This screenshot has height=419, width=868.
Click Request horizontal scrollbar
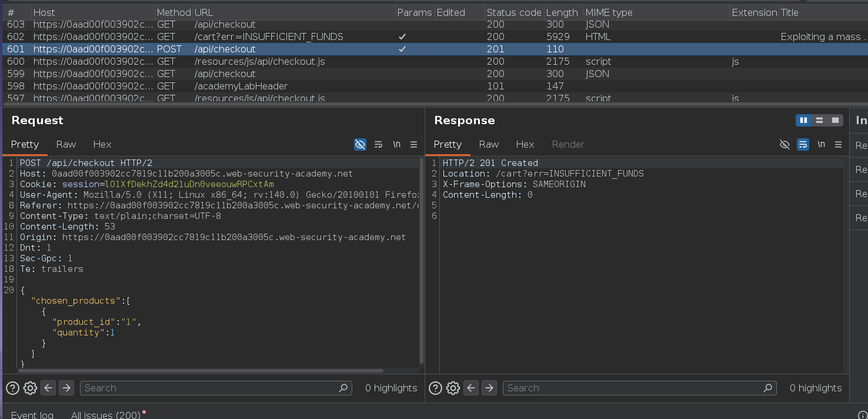pyautogui.click(x=200, y=371)
